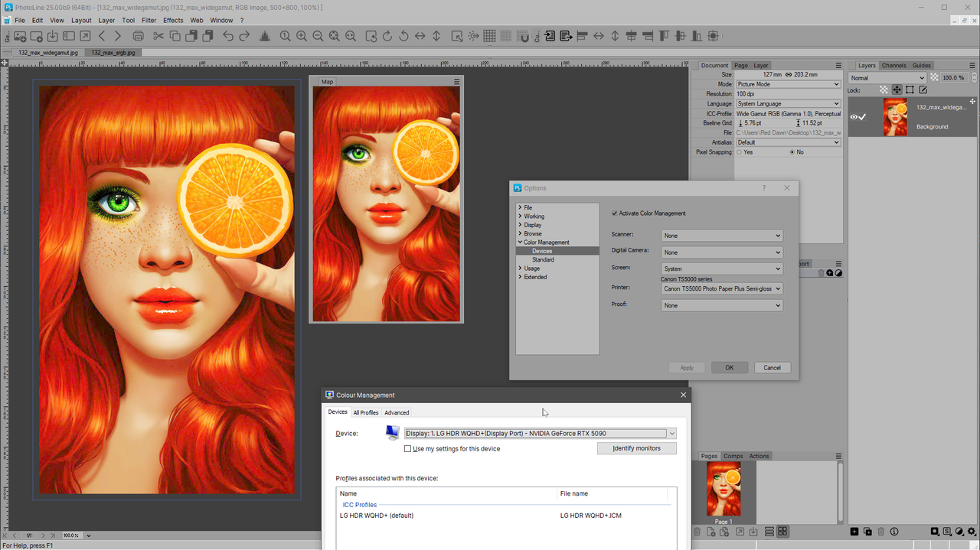
Task: Click the scissors cut icon
Action: [x=158, y=36]
